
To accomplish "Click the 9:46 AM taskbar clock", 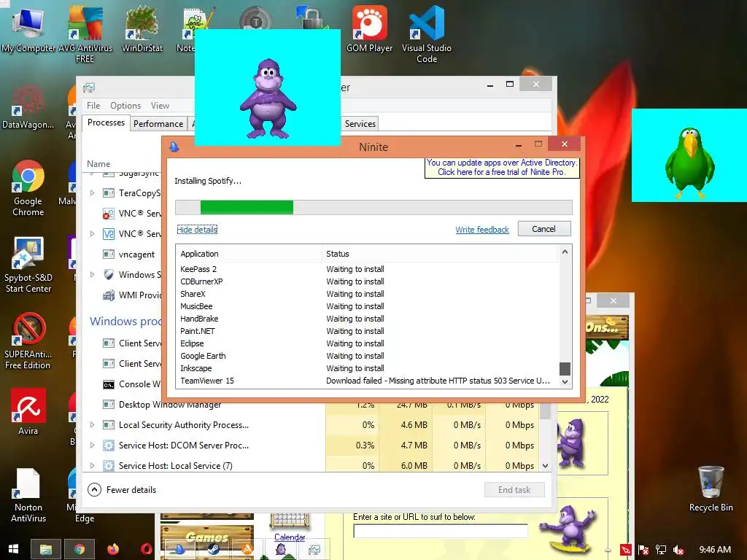I will 715,550.
